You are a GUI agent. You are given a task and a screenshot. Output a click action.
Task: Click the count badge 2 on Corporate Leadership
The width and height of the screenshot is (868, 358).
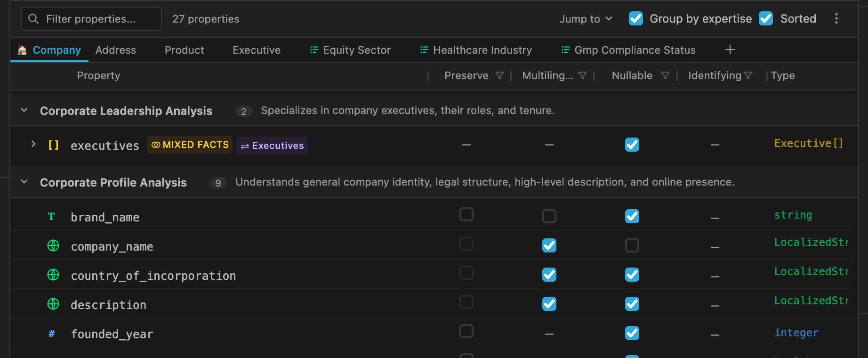pyautogui.click(x=243, y=111)
